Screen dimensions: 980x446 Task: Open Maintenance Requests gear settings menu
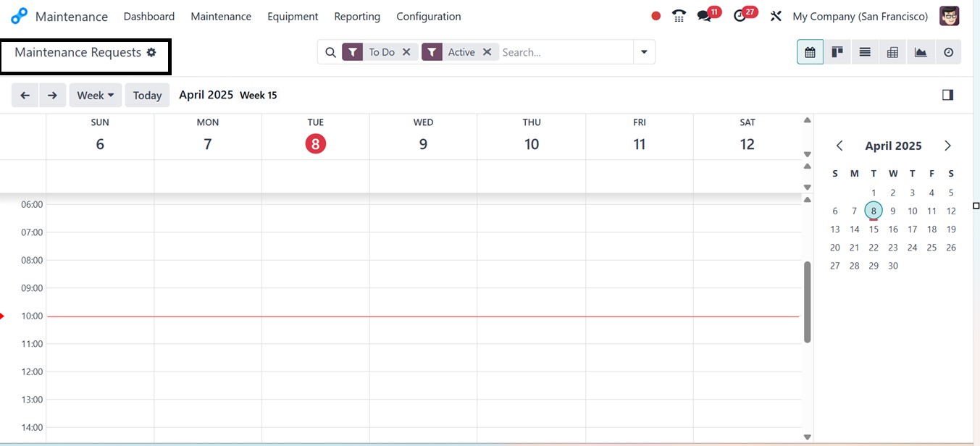(x=151, y=52)
